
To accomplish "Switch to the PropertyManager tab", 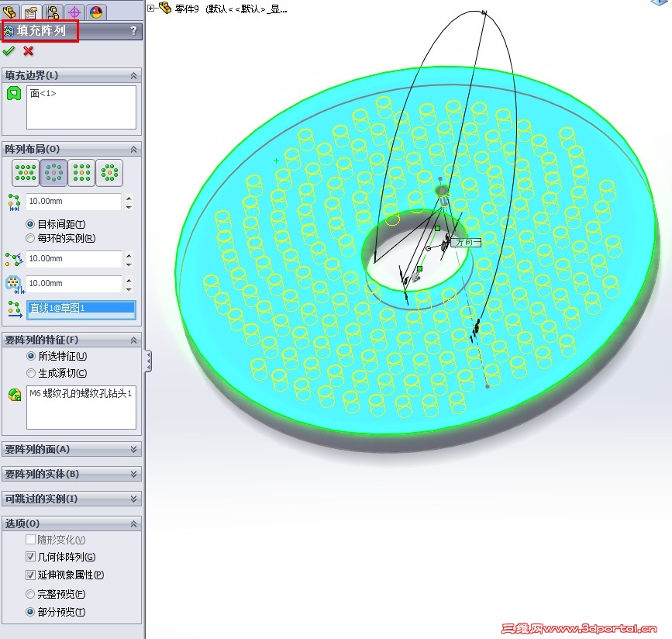I will coord(31,12).
